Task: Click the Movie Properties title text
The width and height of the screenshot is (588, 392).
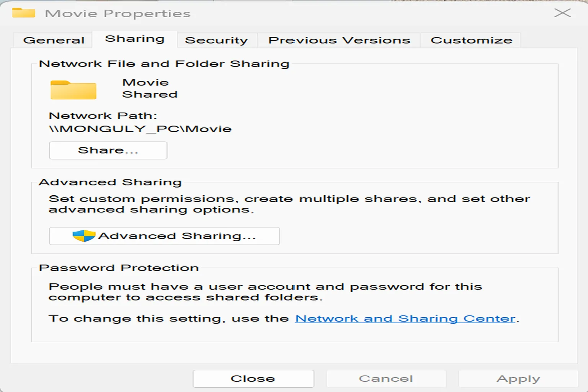Action: (118, 13)
